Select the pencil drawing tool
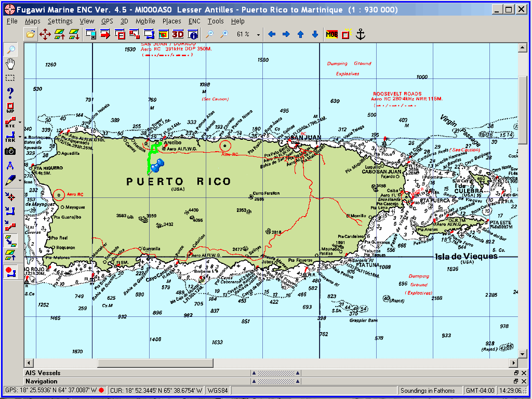532x399 pixels. tap(10, 180)
